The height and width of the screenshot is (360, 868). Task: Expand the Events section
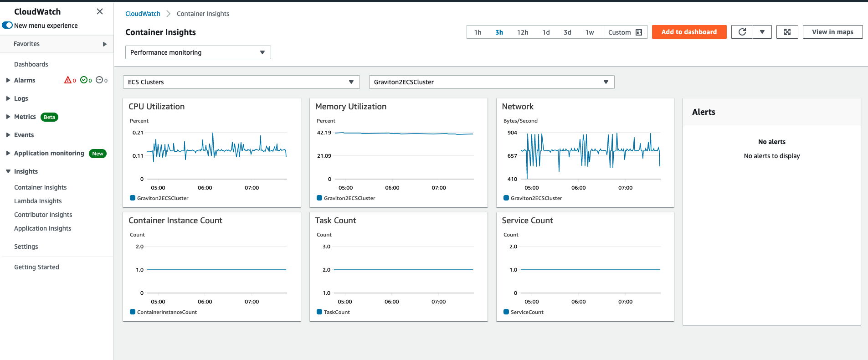pos(8,135)
